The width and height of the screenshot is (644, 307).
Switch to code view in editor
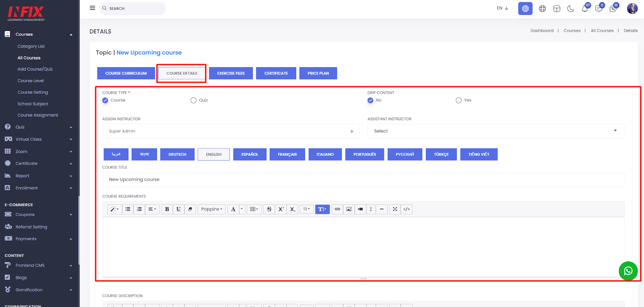[x=407, y=209]
